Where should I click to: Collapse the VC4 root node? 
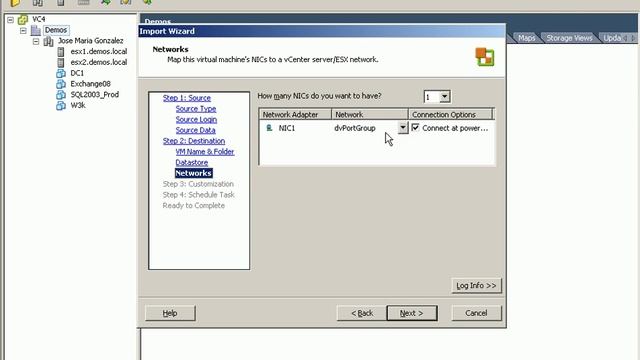click(10, 19)
